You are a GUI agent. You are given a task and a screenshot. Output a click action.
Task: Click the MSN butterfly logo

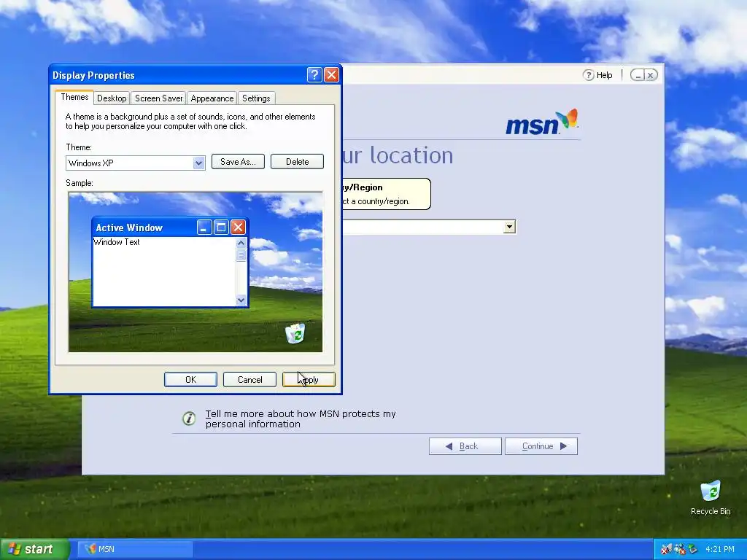tap(567, 119)
